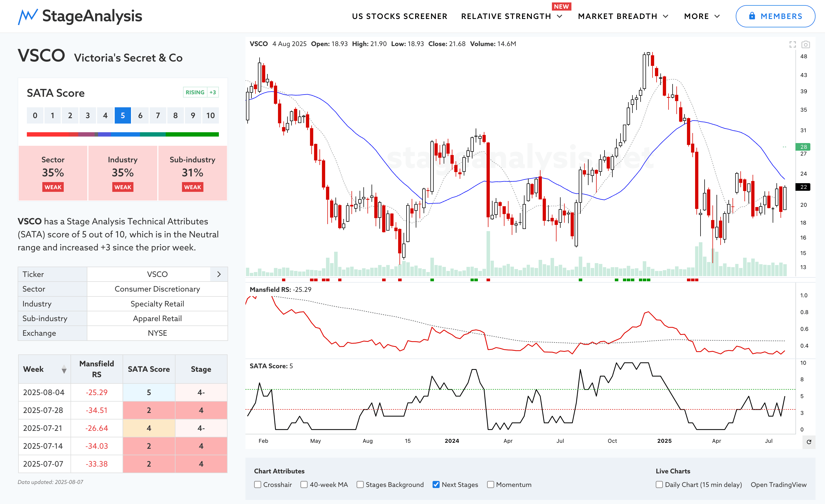Viewport: 825px width, 504px height.
Task: Toggle fullscreen chart icon
Action: coord(792,44)
